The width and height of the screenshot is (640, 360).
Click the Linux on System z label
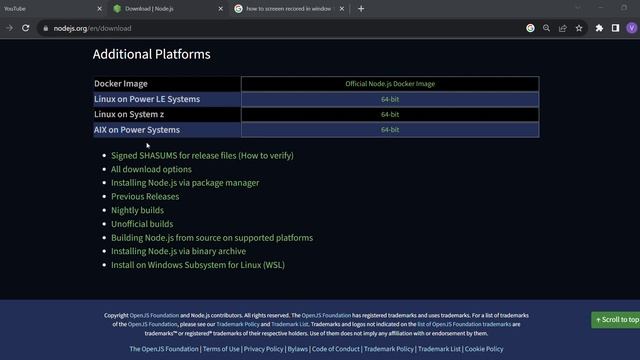pos(129,115)
